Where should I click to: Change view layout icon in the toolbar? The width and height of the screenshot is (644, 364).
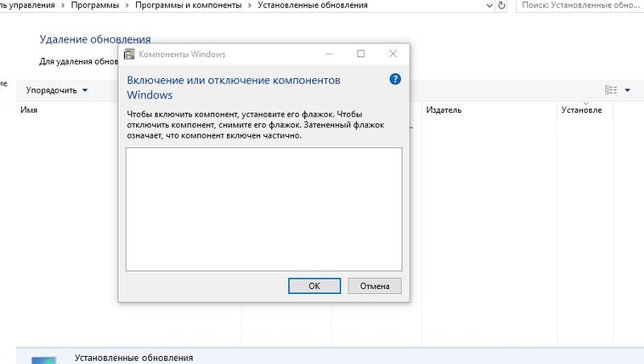pos(611,90)
